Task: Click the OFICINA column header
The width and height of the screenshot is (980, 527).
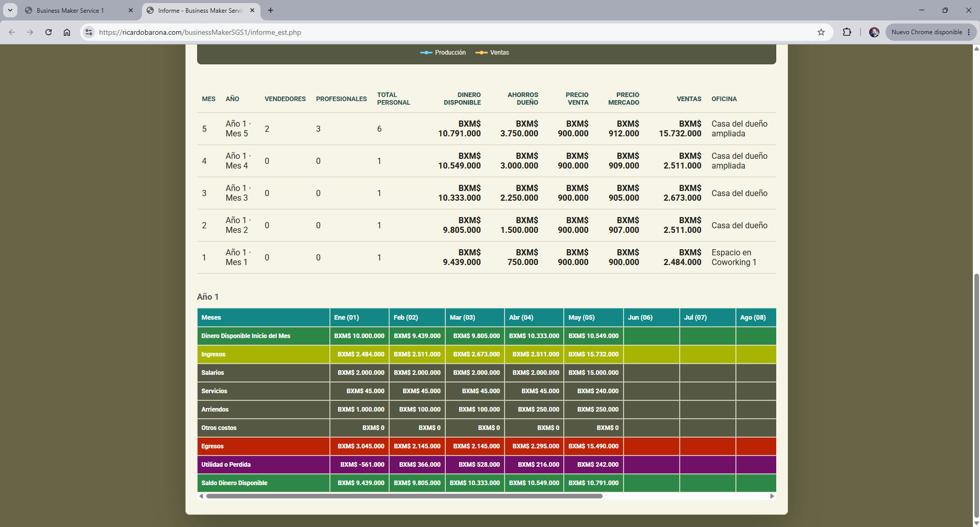Action: pyautogui.click(x=724, y=99)
